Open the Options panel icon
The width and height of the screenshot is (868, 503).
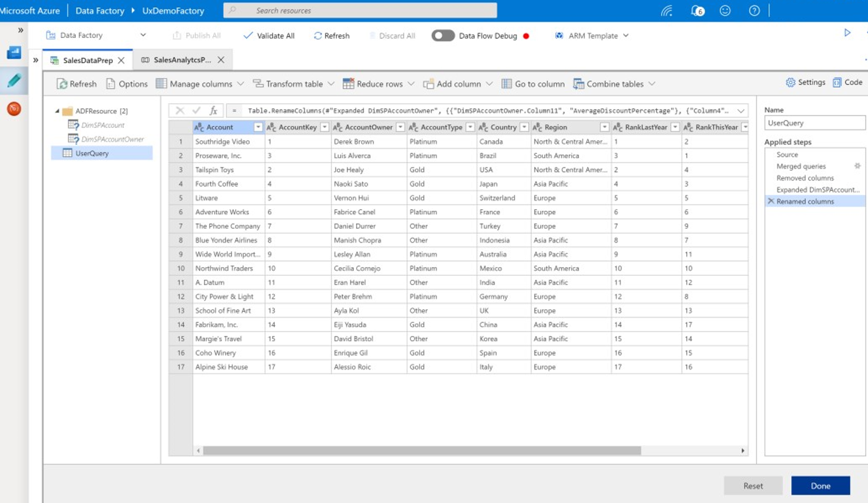click(110, 84)
